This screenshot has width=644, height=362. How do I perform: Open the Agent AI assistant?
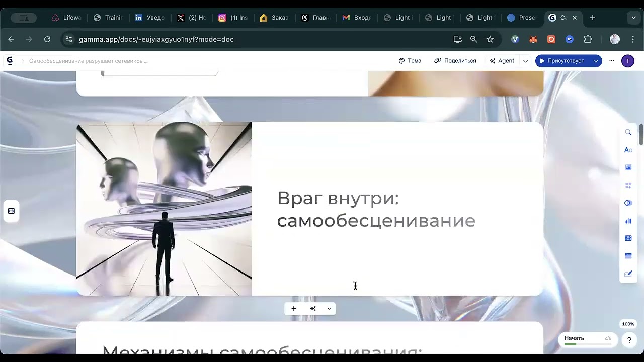(x=502, y=61)
